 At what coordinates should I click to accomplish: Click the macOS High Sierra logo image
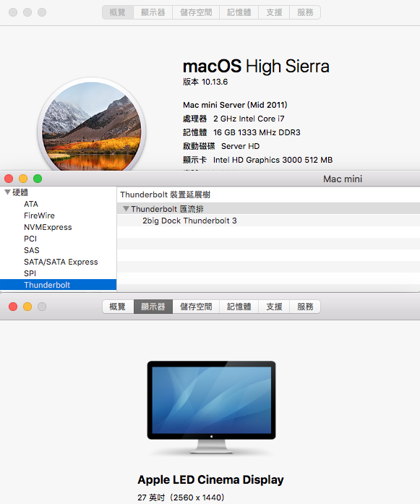click(x=92, y=124)
